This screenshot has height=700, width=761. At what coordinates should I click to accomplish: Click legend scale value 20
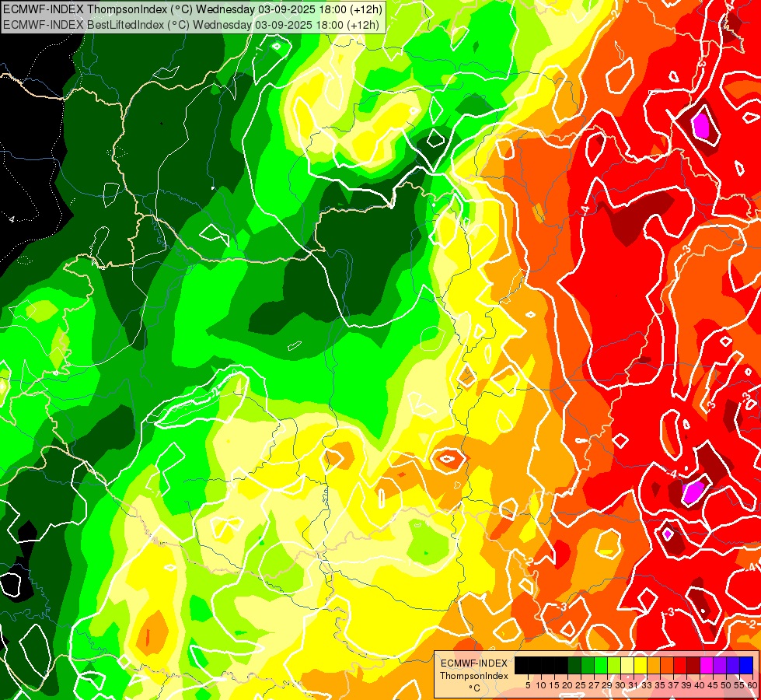coord(567,685)
